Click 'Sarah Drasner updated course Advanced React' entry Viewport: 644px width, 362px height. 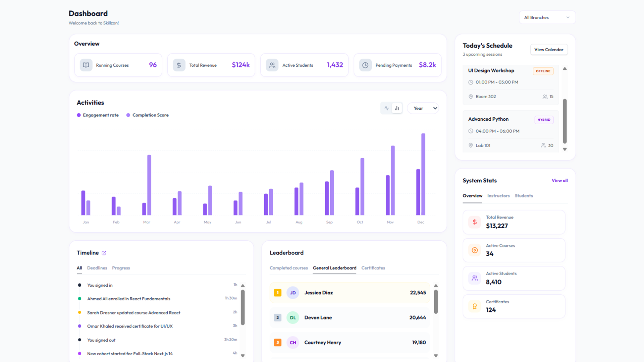[133, 313]
